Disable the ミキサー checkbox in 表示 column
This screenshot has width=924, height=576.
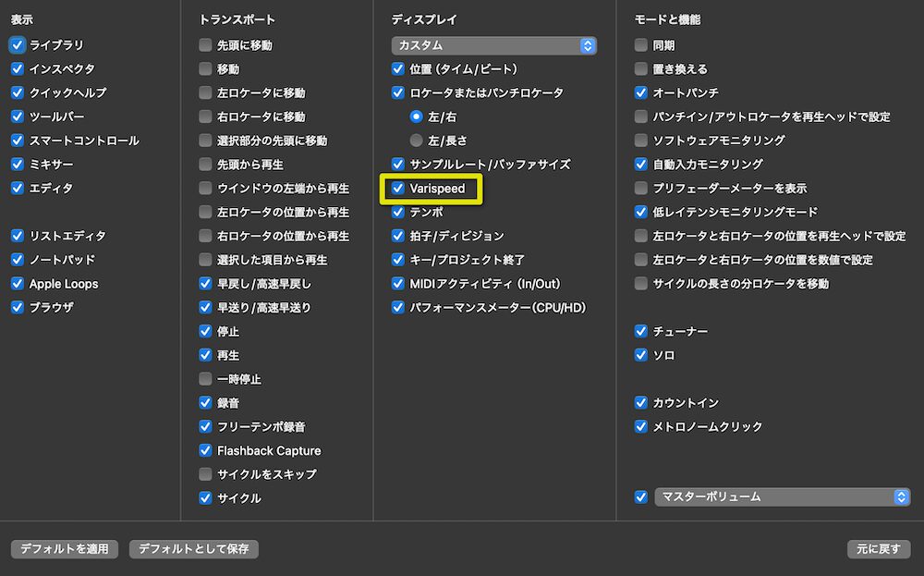16,164
